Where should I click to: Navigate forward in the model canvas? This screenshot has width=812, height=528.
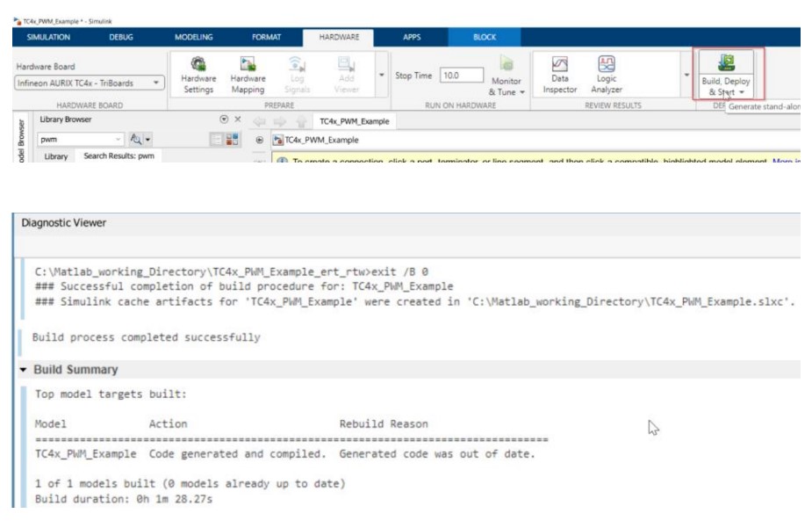click(280, 122)
